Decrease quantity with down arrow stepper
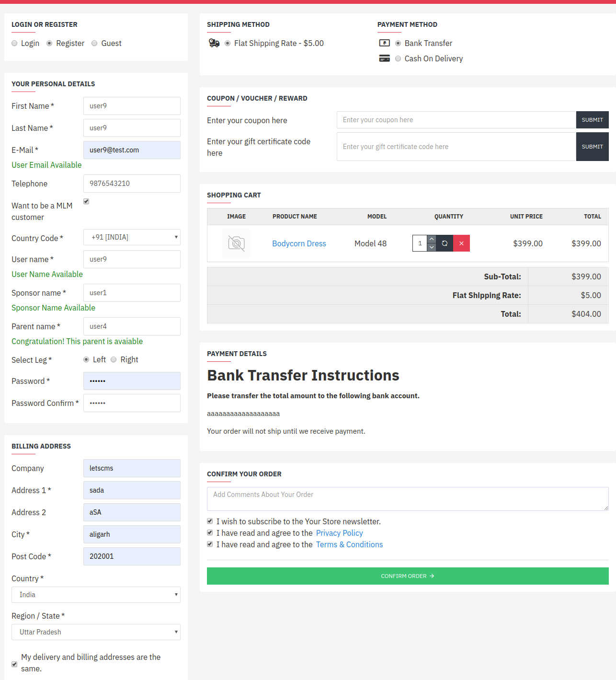616x680 pixels. coord(432,247)
